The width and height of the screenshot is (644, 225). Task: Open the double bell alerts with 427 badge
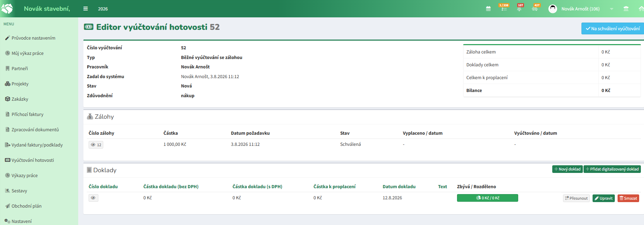tap(536, 8)
